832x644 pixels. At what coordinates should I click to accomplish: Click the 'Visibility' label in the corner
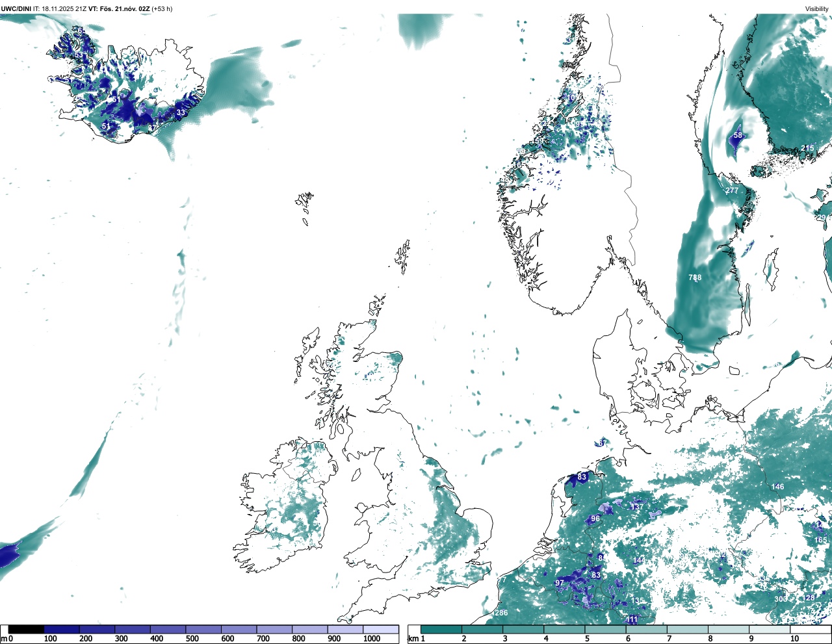tap(817, 8)
